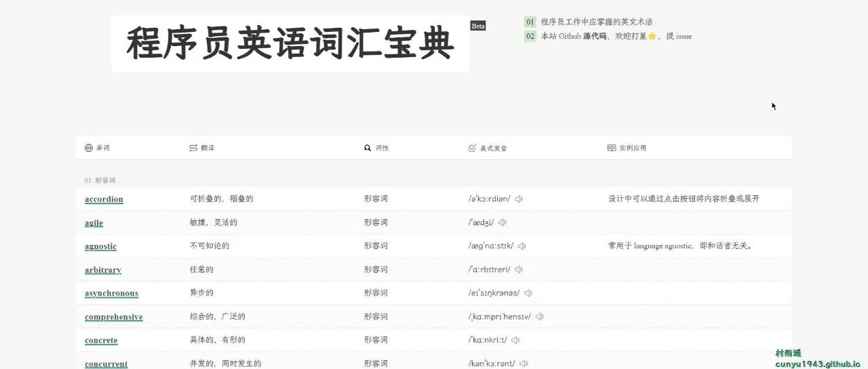
Task: Click the translation 异步的
Action: (x=201, y=292)
